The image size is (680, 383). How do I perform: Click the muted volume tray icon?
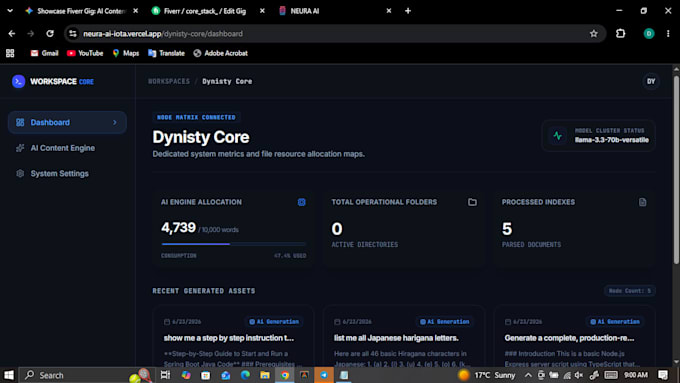point(579,375)
